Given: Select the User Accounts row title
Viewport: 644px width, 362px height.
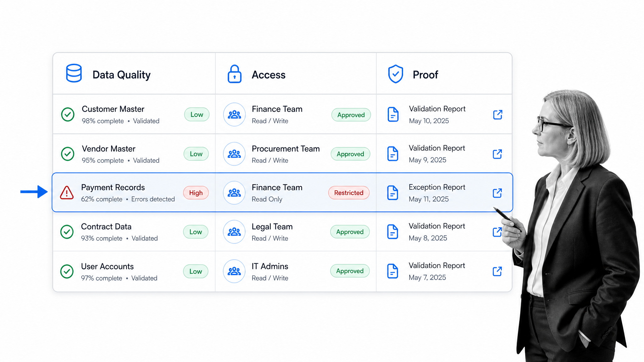Looking at the screenshot, I should (x=107, y=266).
